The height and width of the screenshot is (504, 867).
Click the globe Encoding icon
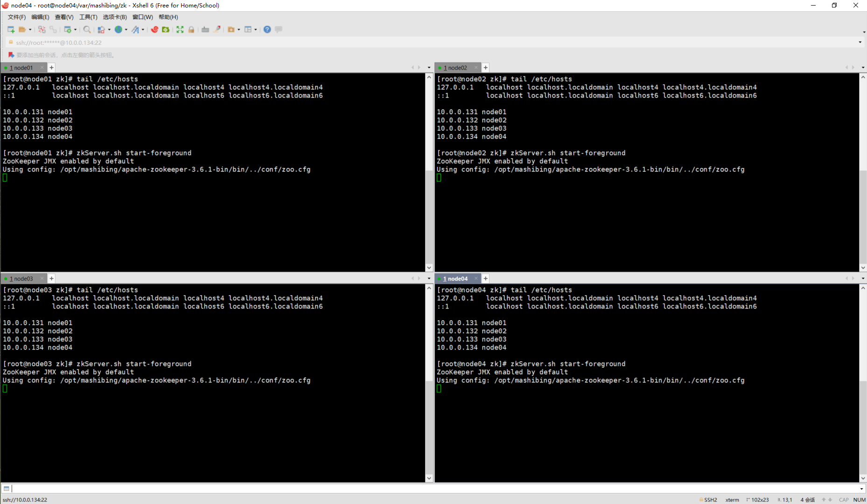pos(119,29)
